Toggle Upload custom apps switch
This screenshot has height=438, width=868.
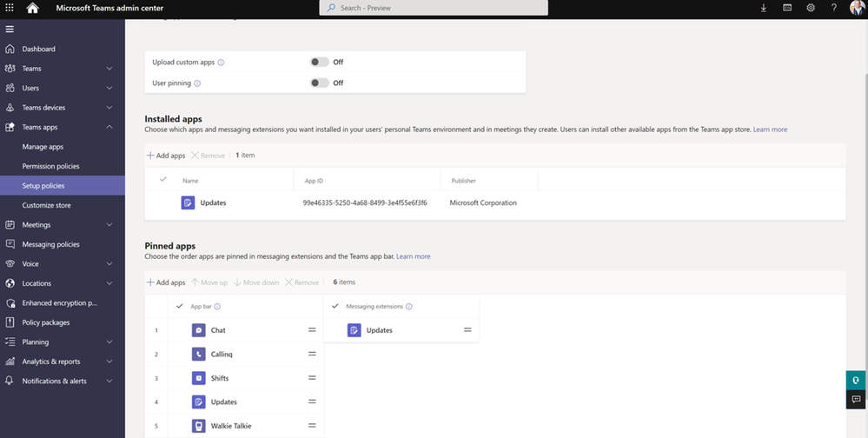[x=320, y=62]
